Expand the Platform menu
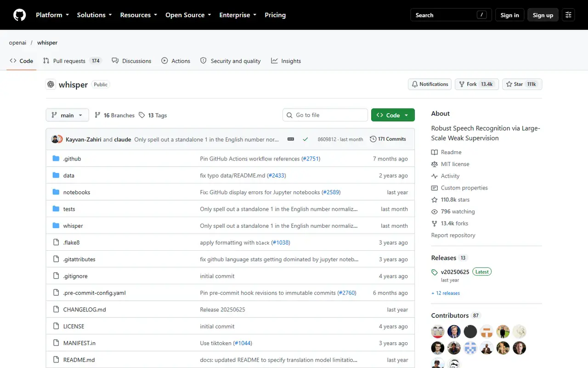This screenshot has height=368, width=588. [52, 15]
